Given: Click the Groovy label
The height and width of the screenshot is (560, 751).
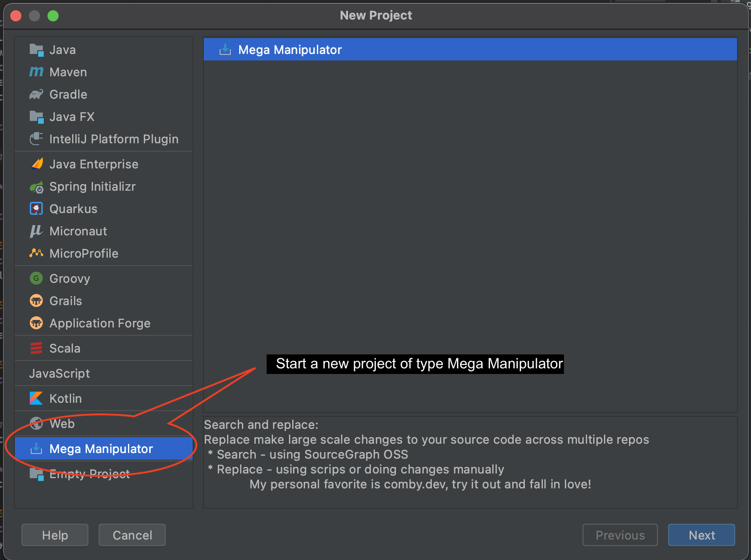Looking at the screenshot, I should point(70,279).
